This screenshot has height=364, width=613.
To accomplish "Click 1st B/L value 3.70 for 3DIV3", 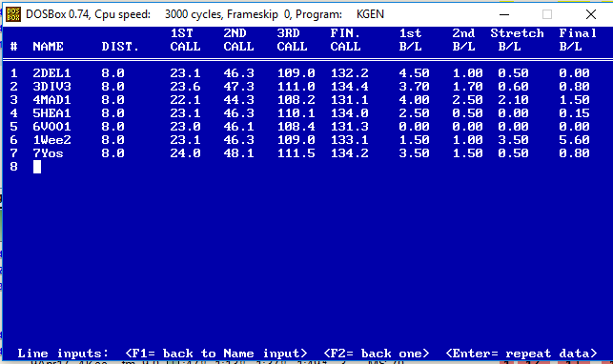I will [414, 87].
